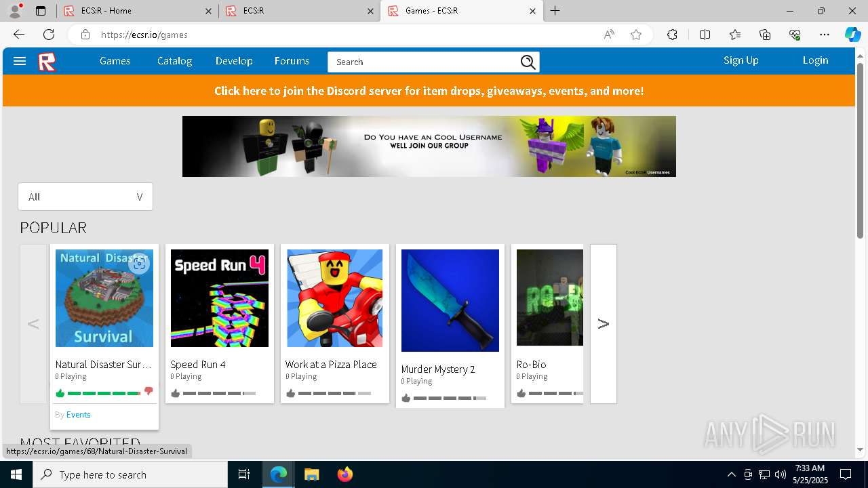Image resolution: width=868 pixels, height=488 pixels.
Task: Reload the page with refresh icon
Action: coord(49,35)
